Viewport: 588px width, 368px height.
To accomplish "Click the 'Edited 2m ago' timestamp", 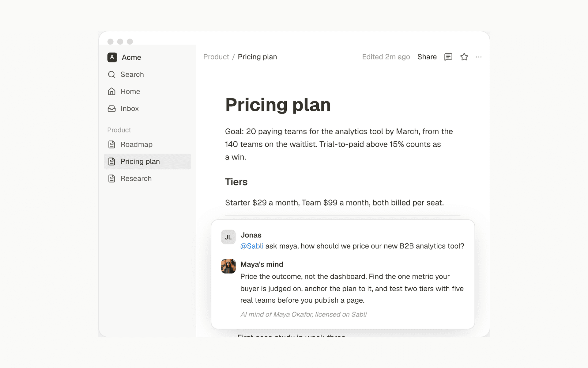I will pyautogui.click(x=386, y=57).
